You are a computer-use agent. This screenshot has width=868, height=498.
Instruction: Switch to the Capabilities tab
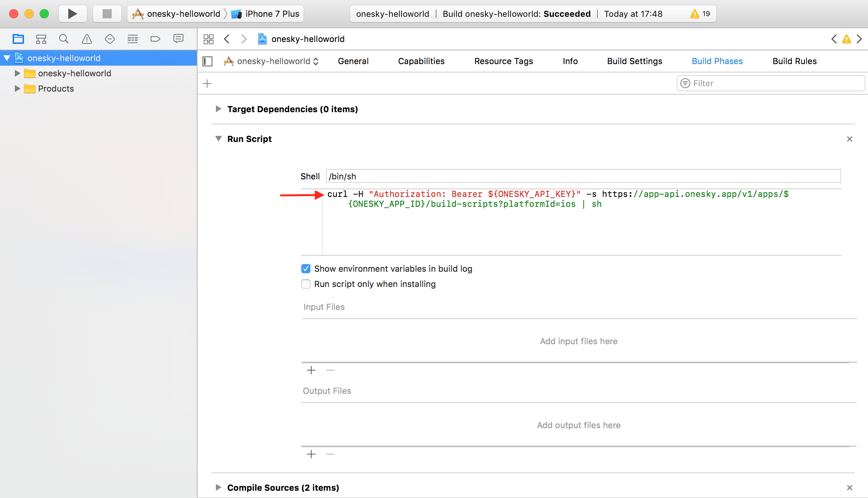[421, 61]
